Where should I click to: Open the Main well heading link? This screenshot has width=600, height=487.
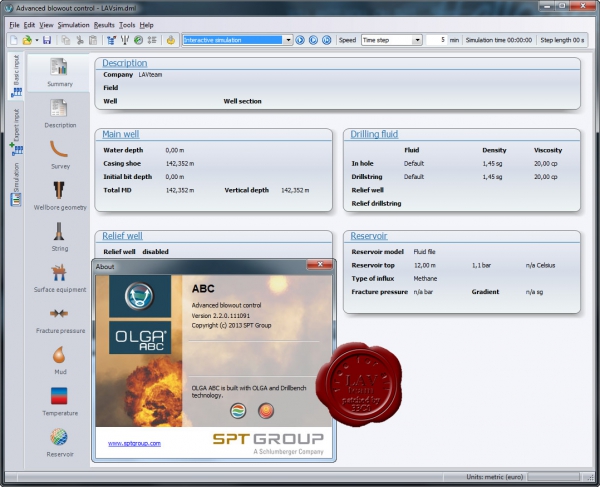[x=121, y=134]
